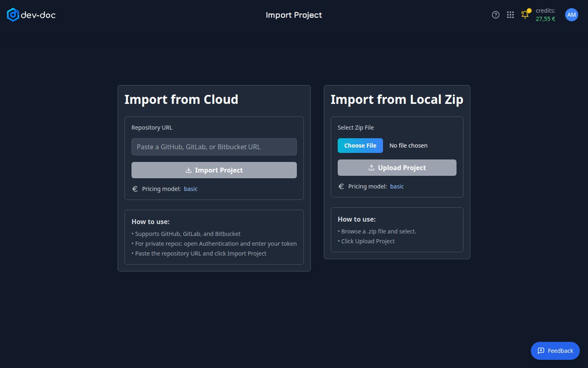Click the credits balance 27,55 €
Screen dimensions: 588x368
[546, 19]
